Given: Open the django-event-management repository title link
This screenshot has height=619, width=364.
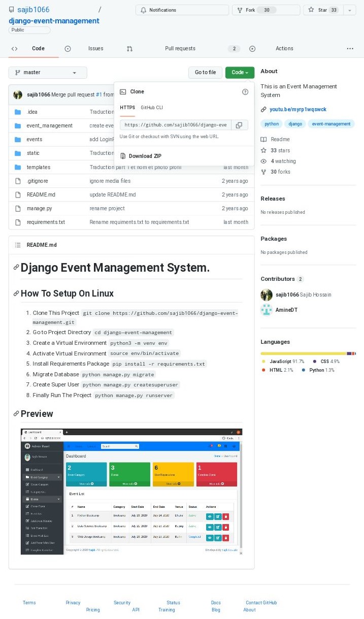Looking at the screenshot, I should [x=54, y=21].
